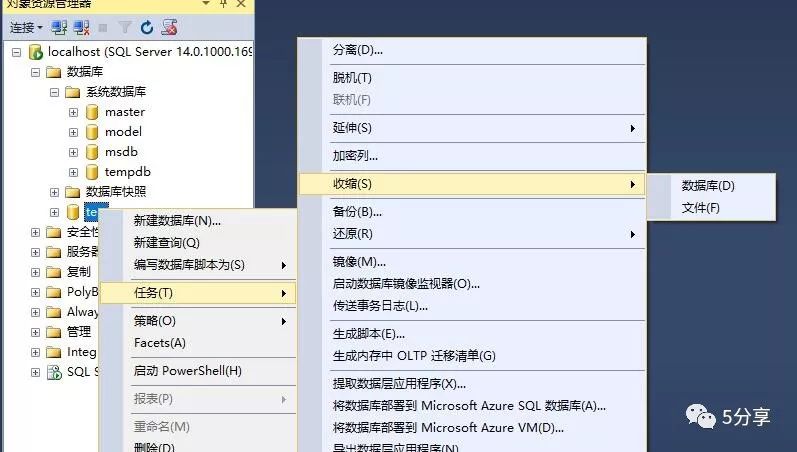
Task: Click the master database cylinder icon
Action: pyautogui.click(x=92, y=112)
